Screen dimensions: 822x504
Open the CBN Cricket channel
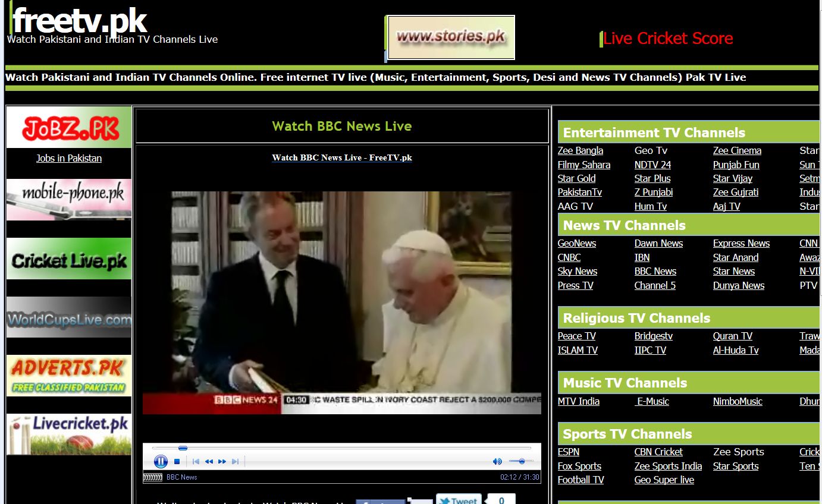tap(658, 452)
